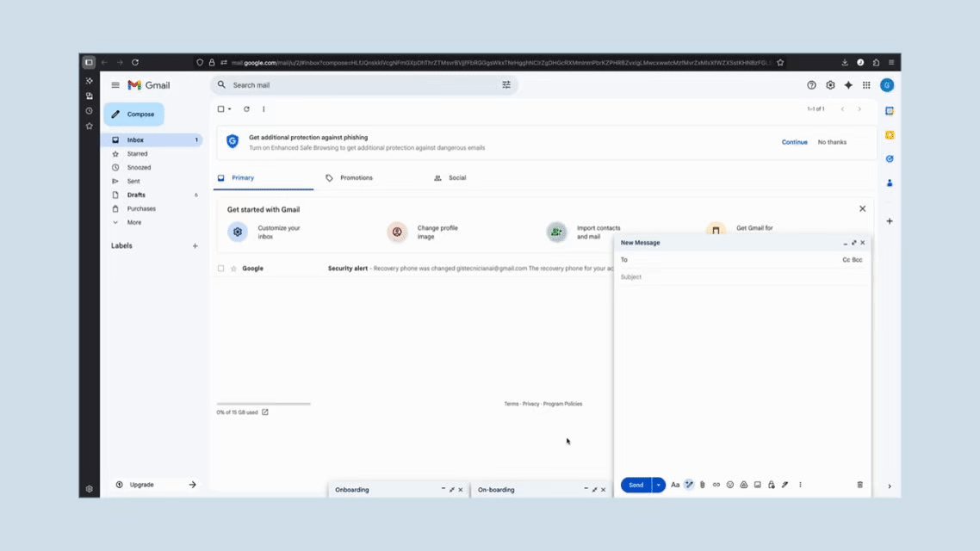980x551 pixels.
Task: Open the emoji picker in compose window
Action: [729, 485]
